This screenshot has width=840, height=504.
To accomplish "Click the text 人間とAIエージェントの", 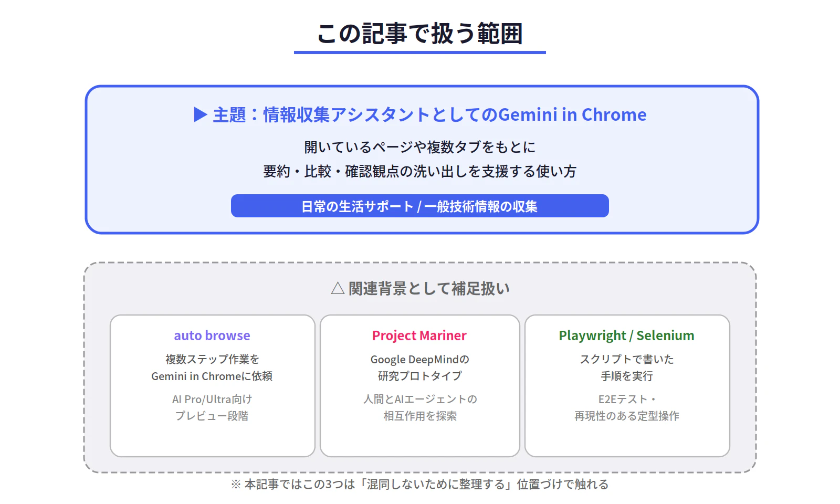I will 420,399.
